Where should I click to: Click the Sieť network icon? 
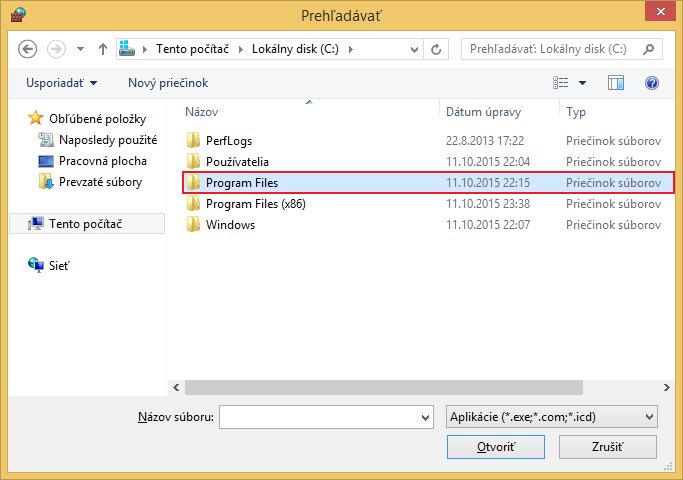point(36,265)
